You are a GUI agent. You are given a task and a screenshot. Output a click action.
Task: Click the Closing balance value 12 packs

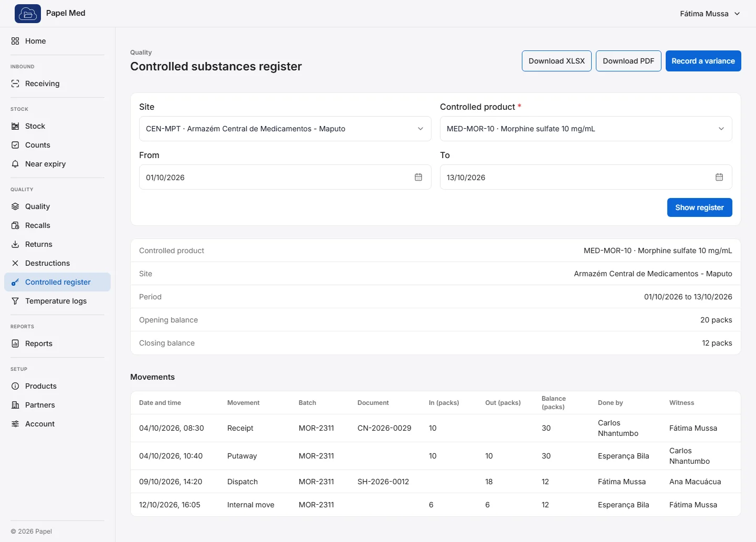(717, 343)
